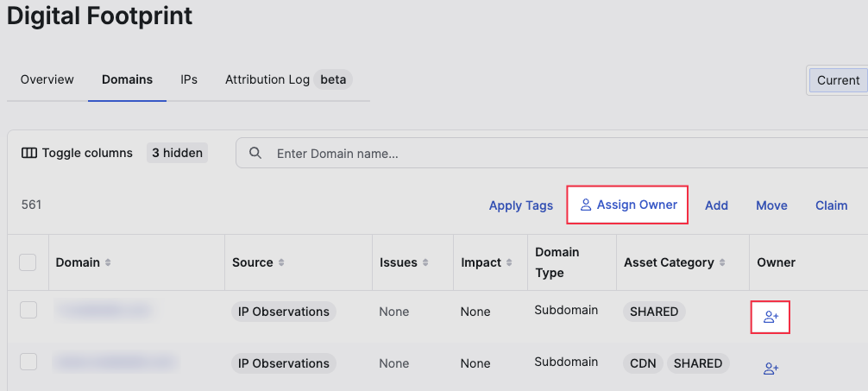Viewport: 868px width, 391px height.
Task: Check the first domain row checkbox
Action: click(x=28, y=310)
